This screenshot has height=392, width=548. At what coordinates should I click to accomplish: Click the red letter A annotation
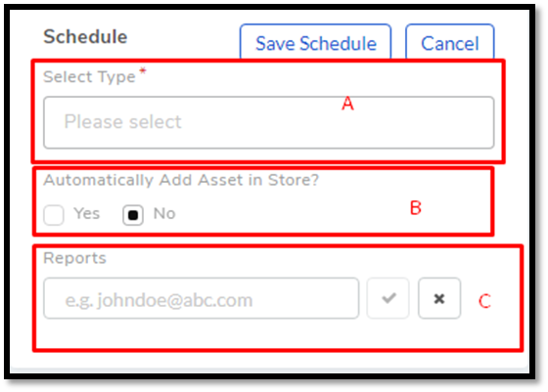click(347, 104)
